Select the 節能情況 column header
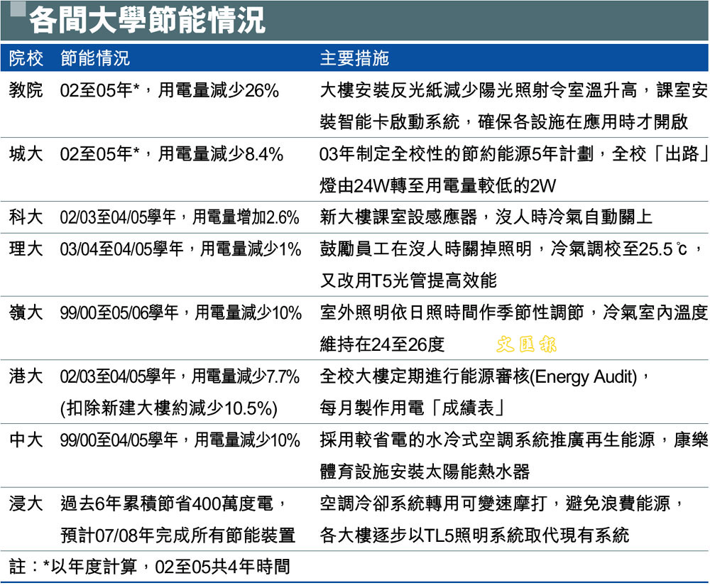The height and width of the screenshot is (588, 710). tap(96, 58)
